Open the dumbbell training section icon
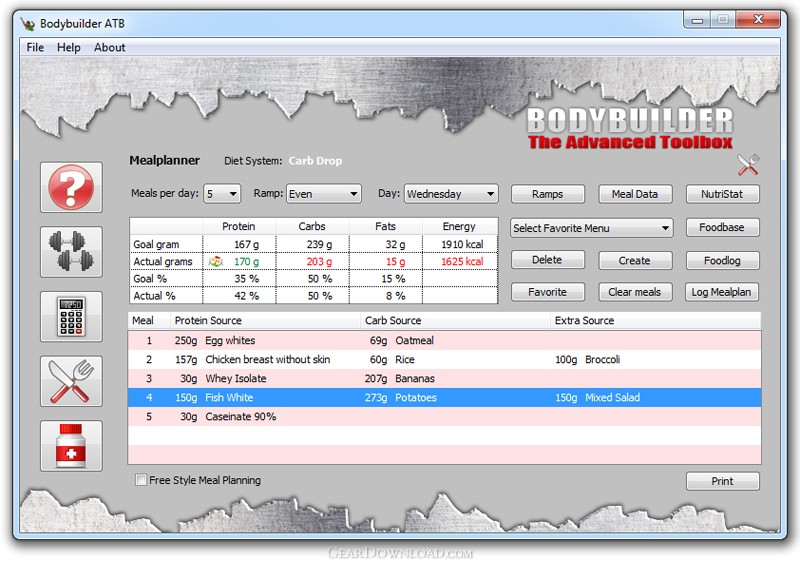The width and height of the screenshot is (800, 561). 71,252
